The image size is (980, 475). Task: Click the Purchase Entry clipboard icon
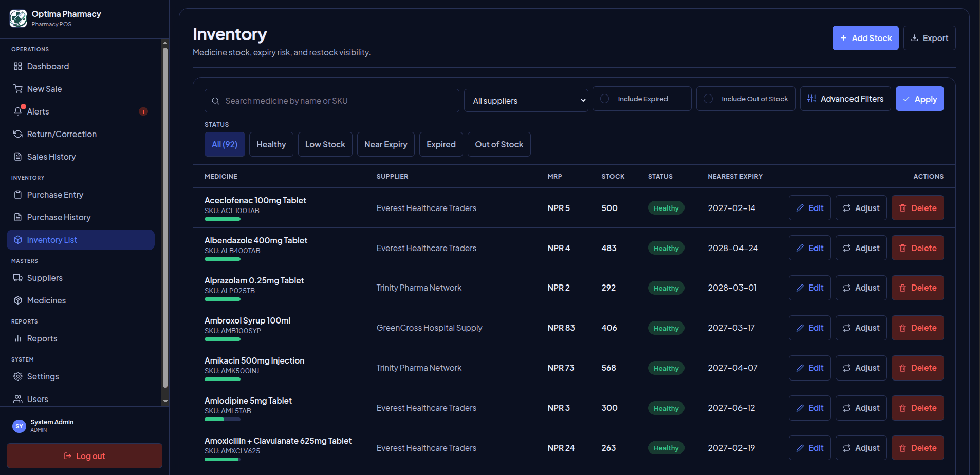click(18, 195)
